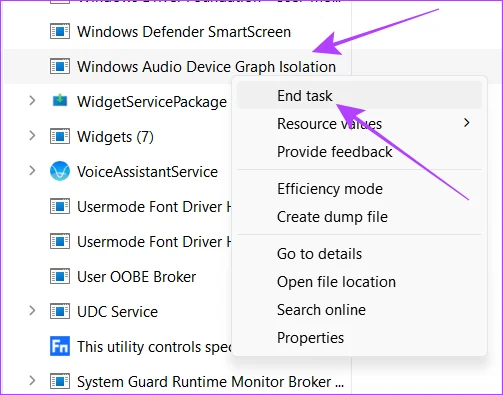Click the UDC Service process icon
Screen dimensions: 503x395
[60, 311]
